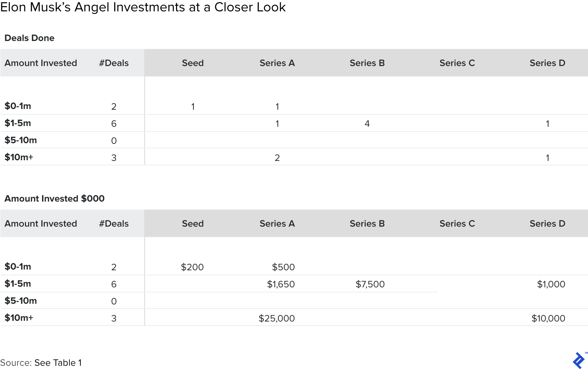This screenshot has height=369, width=588.
Task: Click the main chart title text
Action: tap(143, 7)
